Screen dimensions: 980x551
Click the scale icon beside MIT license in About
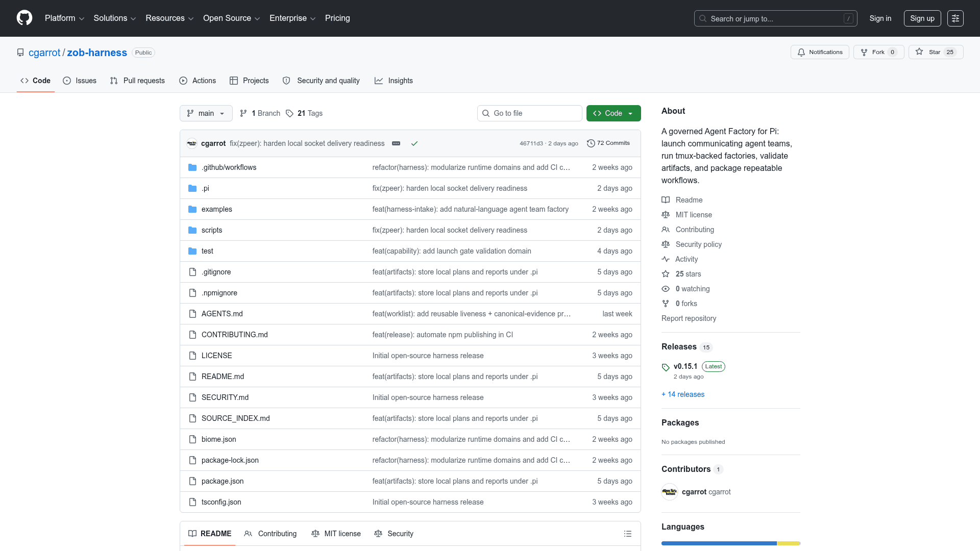point(666,215)
